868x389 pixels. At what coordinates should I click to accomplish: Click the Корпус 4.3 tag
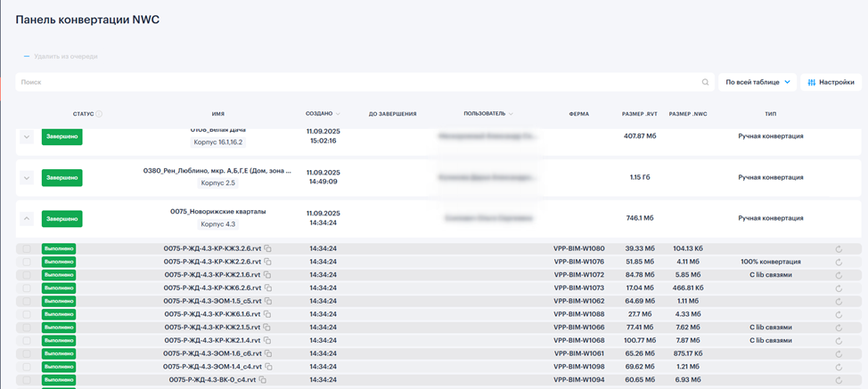(x=218, y=224)
